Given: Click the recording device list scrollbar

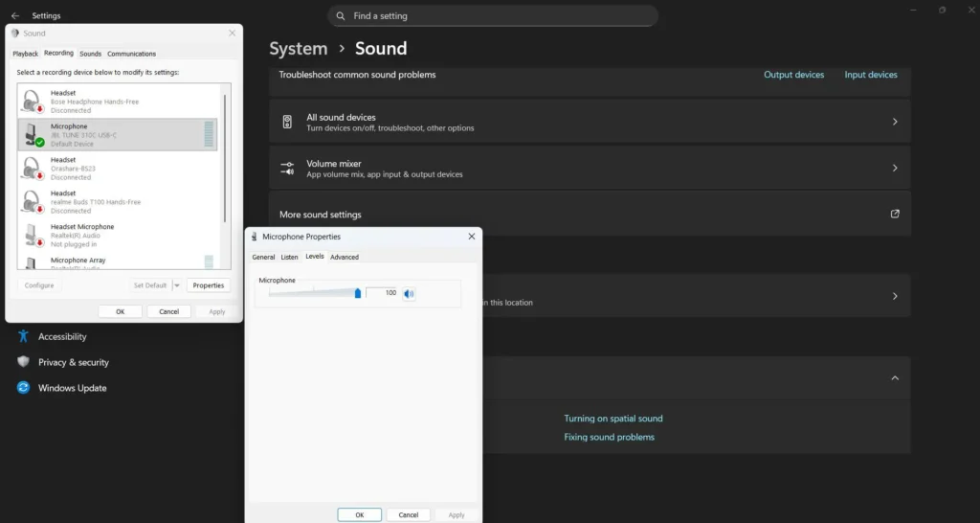Looking at the screenshot, I should click(225, 158).
